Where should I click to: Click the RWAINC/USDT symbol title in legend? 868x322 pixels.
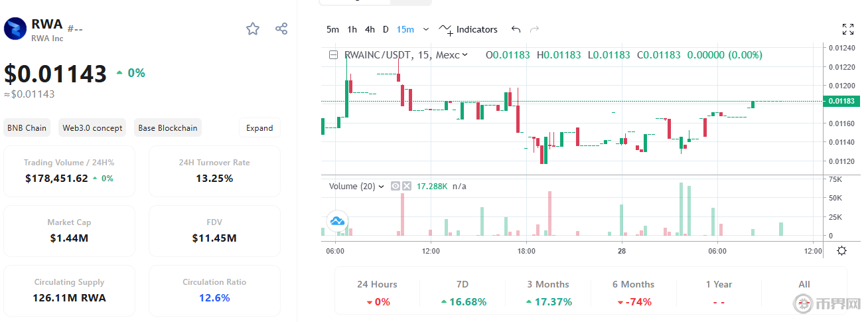[x=377, y=55]
